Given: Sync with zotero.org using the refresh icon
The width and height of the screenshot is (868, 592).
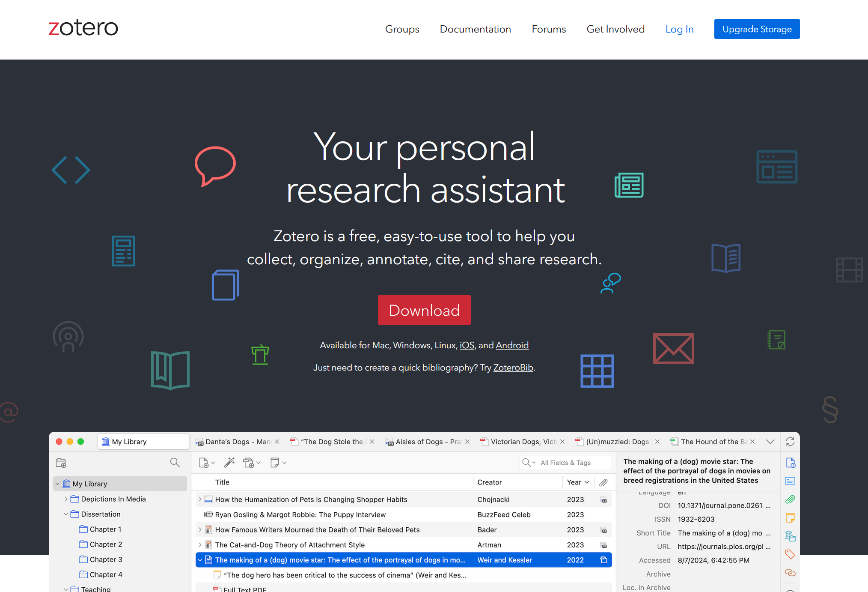Looking at the screenshot, I should [790, 442].
